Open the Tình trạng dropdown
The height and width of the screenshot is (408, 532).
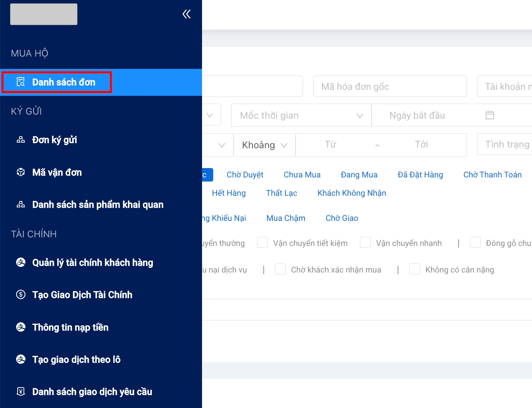(x=505, y=144)
